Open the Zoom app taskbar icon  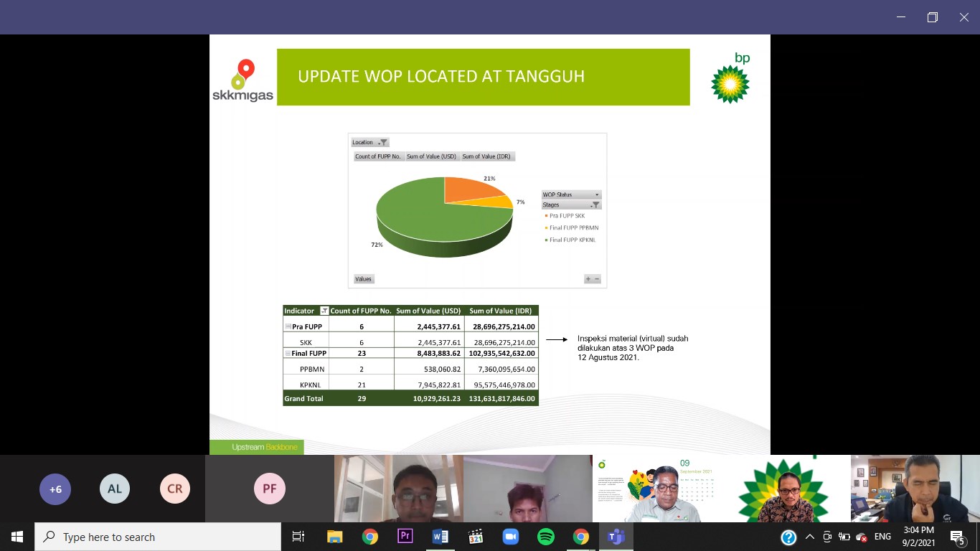coord(510,537)
